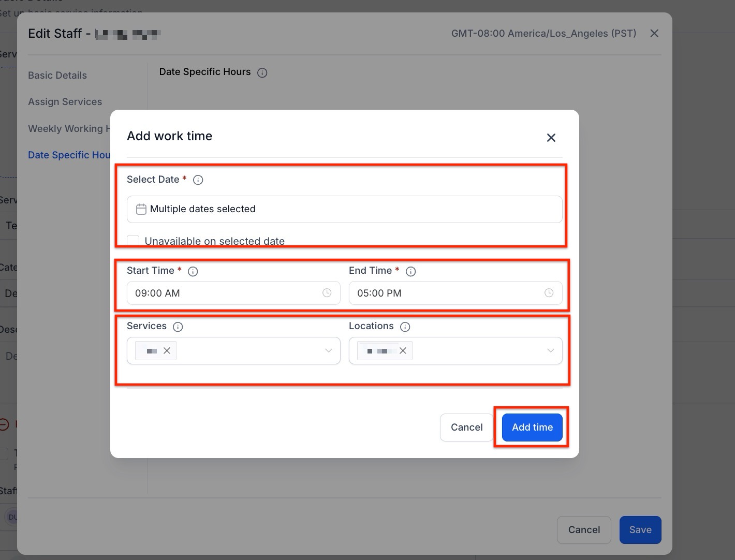
Task: Click the clock icon in End Time field
Action: [x=549, y=293]
